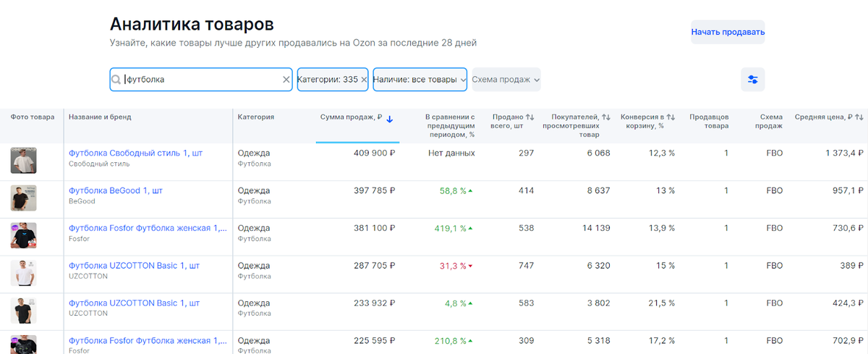Click the 409 900 ₽ sales cell
868x354 pixels.
point(375,153)
